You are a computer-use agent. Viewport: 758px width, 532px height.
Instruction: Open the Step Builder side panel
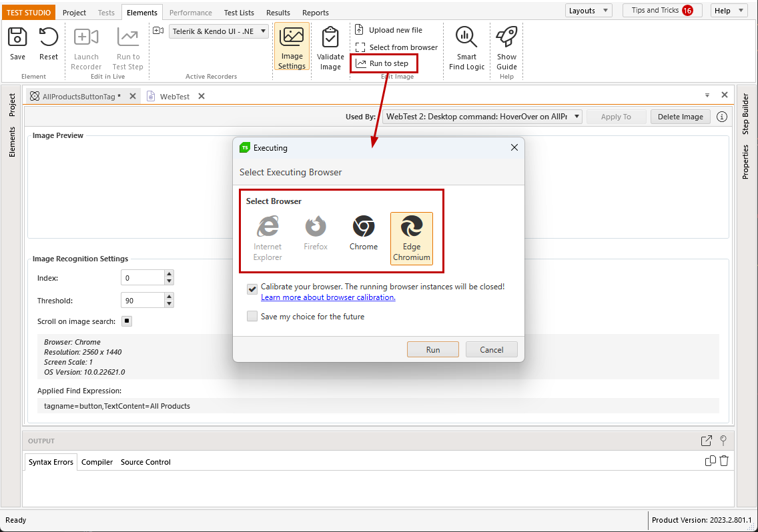[x=745, y=113]
